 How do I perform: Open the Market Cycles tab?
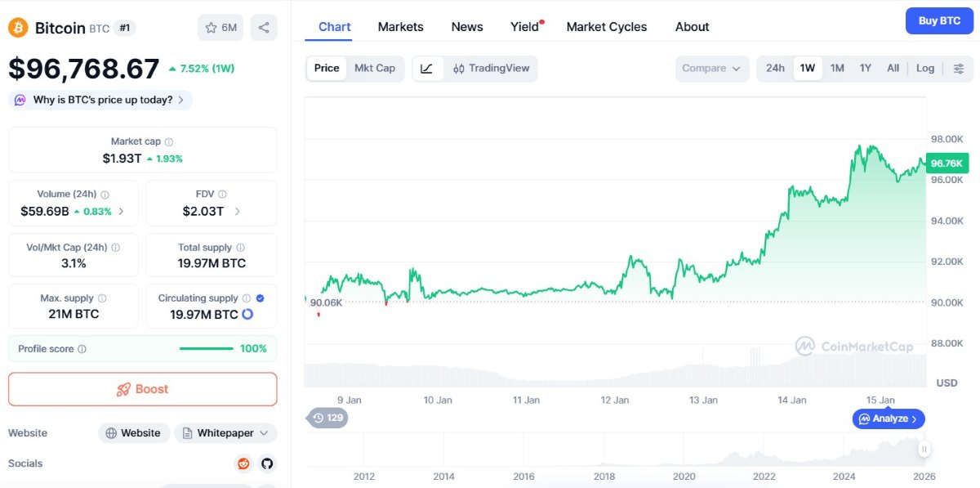click(x=607, y=27)
